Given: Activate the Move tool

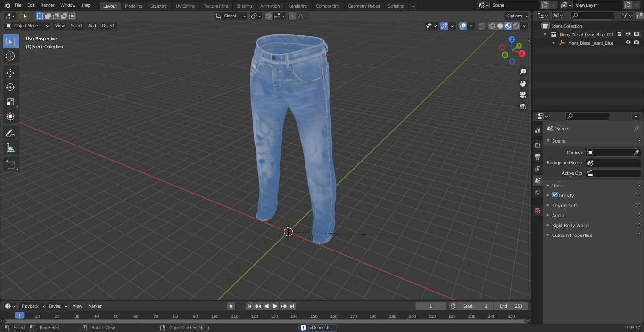Looking at the screenshot, I should (x=10, y=73).
